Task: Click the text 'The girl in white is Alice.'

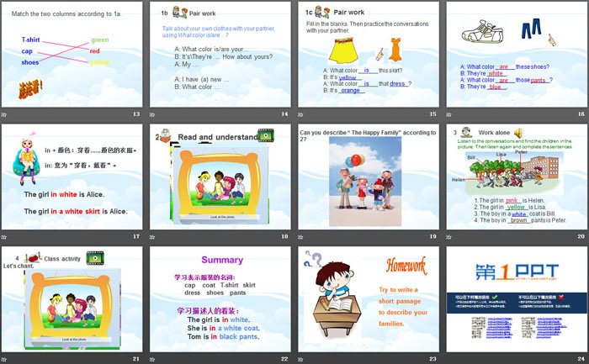Action: pos(64,194)
